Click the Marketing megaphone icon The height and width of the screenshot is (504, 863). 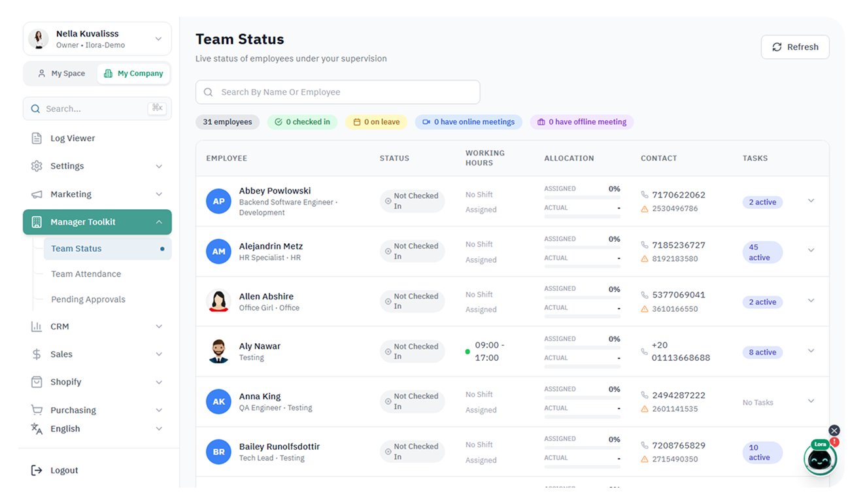(37, 194)
